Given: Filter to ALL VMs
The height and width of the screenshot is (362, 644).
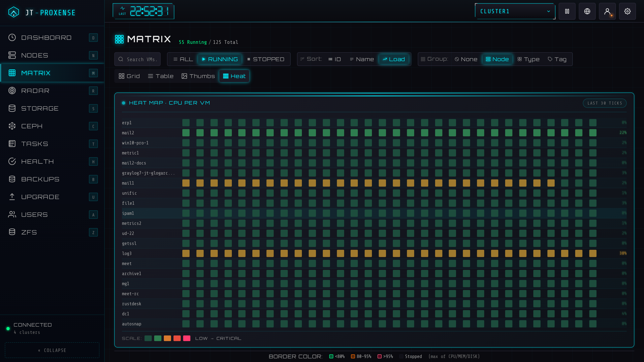Looking at the screenshot, I should coord(183,59).
